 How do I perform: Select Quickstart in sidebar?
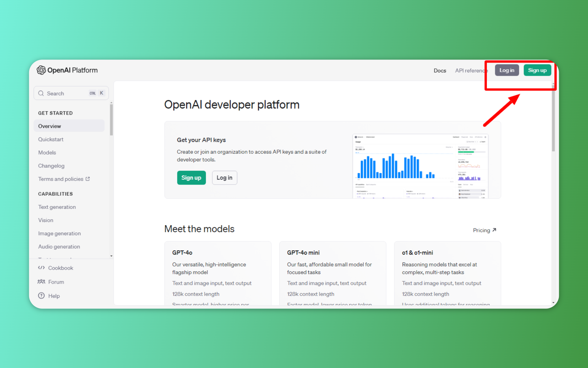point(51,139)
